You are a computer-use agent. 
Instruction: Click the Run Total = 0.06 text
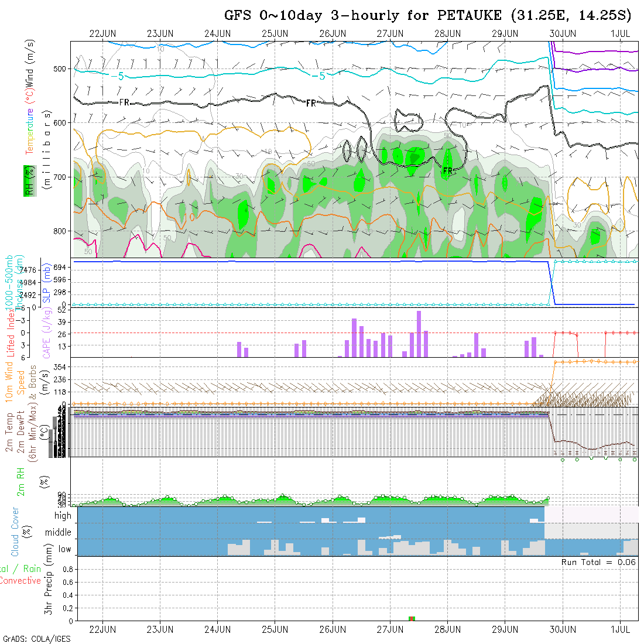(x=598, y=562)
